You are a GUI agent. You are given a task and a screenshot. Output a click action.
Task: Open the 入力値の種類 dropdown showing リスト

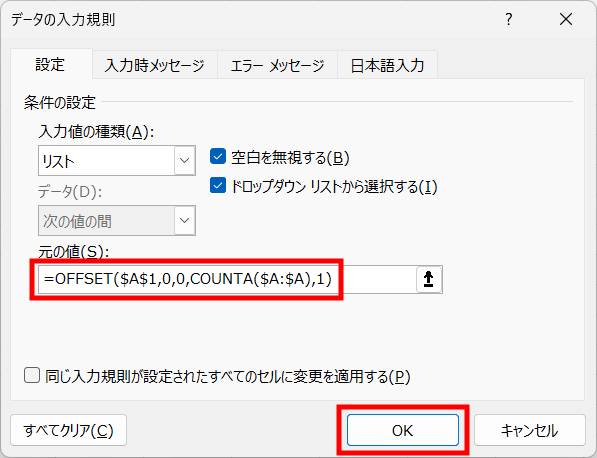click(x=117, y=160)
